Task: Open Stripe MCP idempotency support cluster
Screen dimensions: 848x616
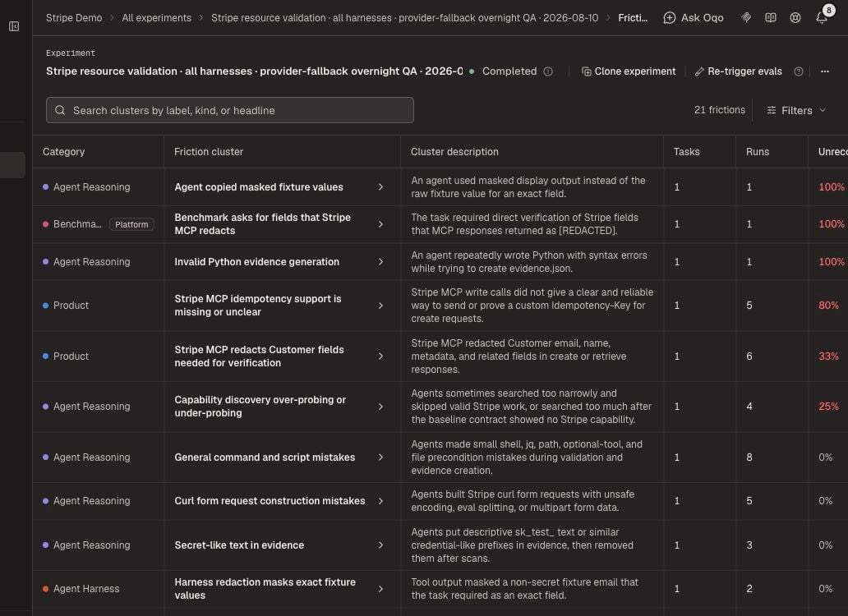Action: (258, 306)
